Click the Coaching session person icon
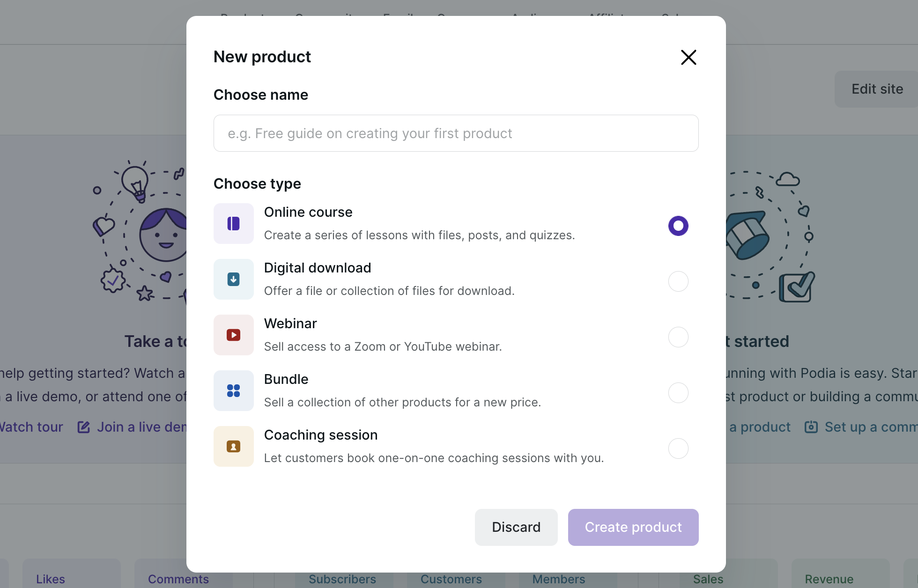The height and width of the screenshot is (588, 918). coord(233,447)
